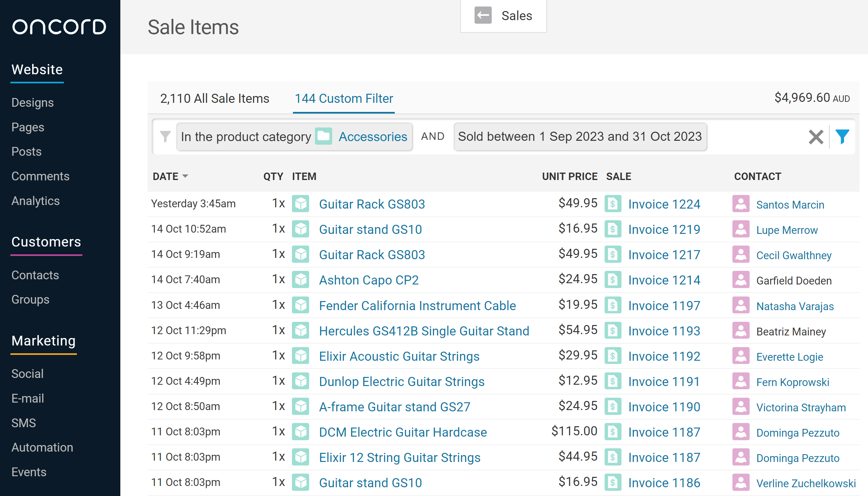Click the grey funnel icon in the filter bar

point(165,137)
